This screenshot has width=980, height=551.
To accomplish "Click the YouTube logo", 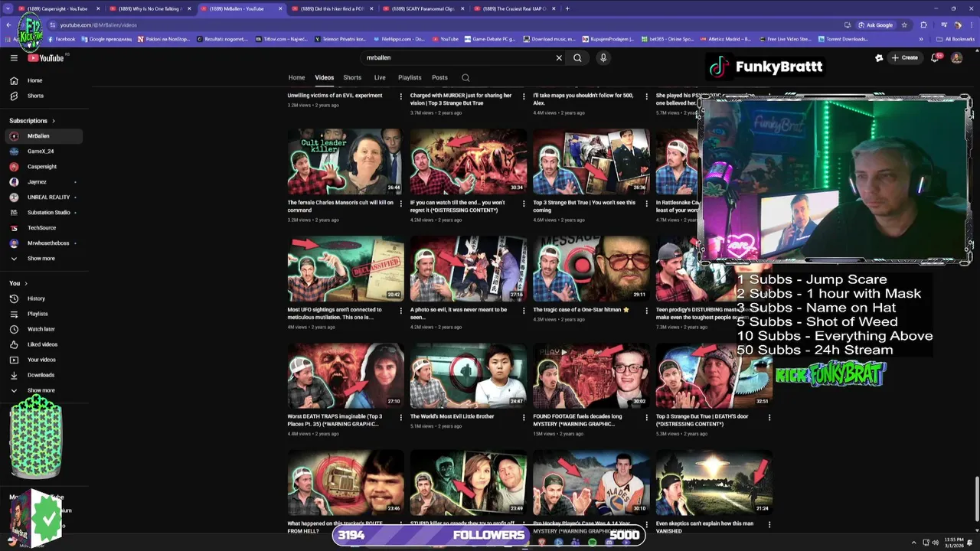I will [46, 57].
